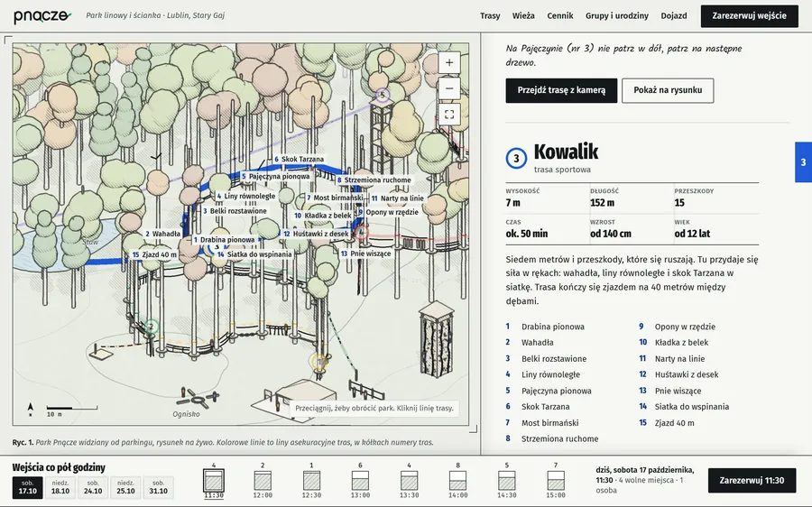Click Przejdź trasę z kamerą button

pyautogui.click(x=561, y=90)
